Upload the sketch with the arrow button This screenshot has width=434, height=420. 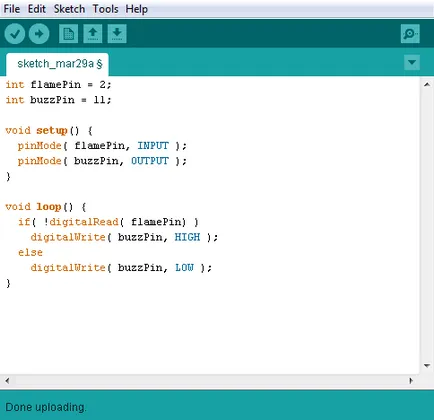39,34
